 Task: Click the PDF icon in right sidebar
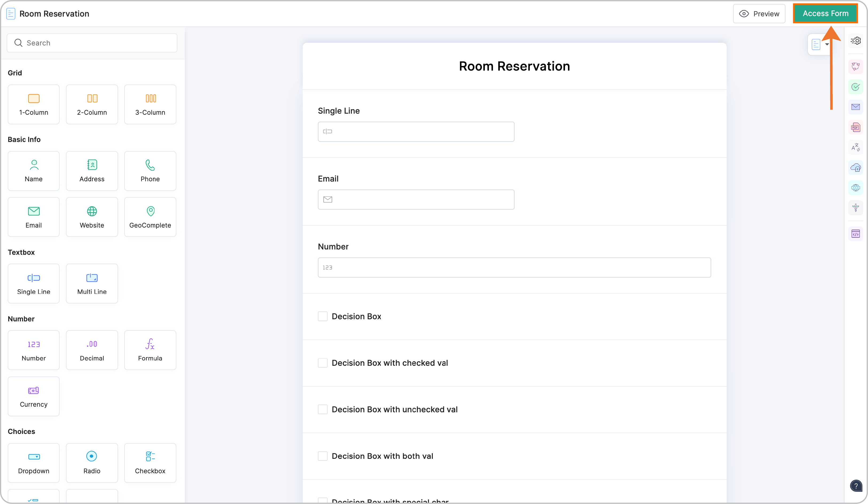pyautogui.click(x=856, y=128)
